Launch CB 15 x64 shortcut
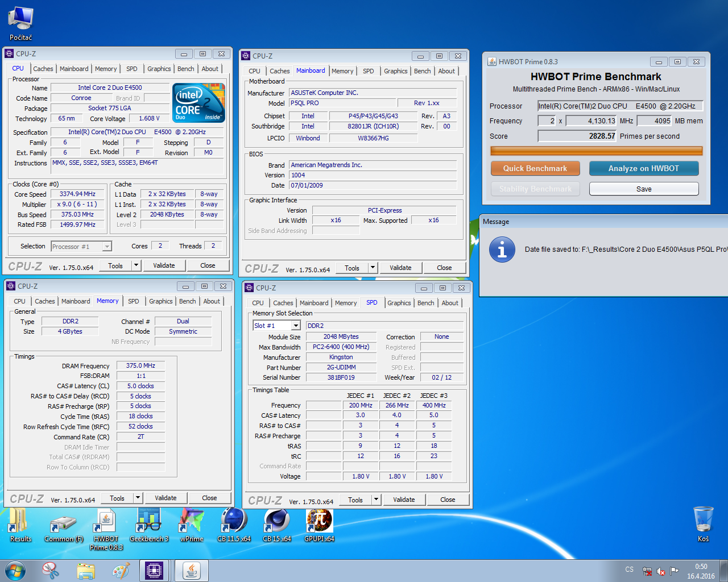Screen dimensions: 728x582 pyautogui.click(x=277, y=526)
